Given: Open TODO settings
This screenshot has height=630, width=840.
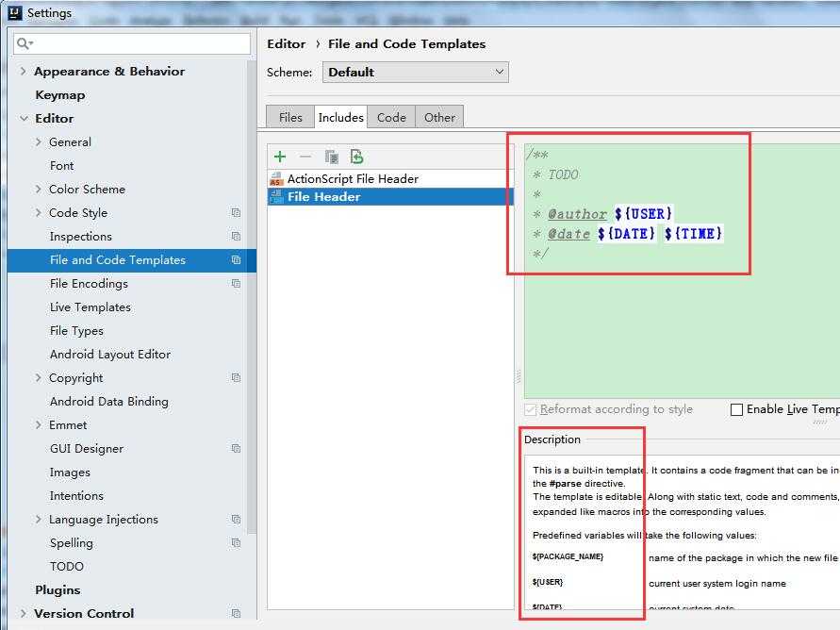Looking at the screenshot, I should click(67, 566).
